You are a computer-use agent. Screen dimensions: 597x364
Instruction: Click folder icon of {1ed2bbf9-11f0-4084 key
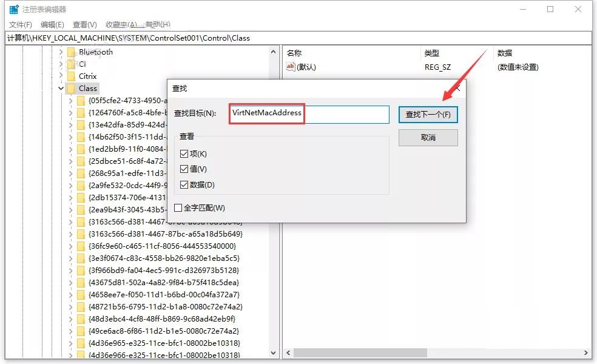81,149
